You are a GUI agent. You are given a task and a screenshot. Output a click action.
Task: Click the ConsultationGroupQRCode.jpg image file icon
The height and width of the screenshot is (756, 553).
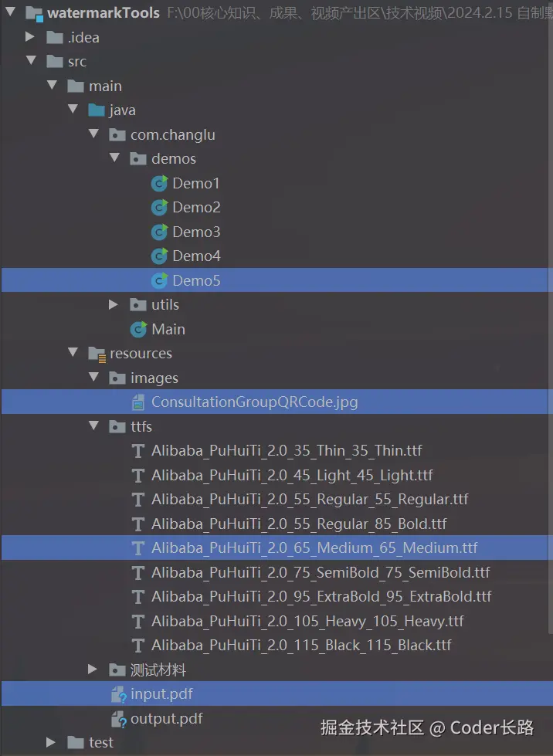[139, 402]
